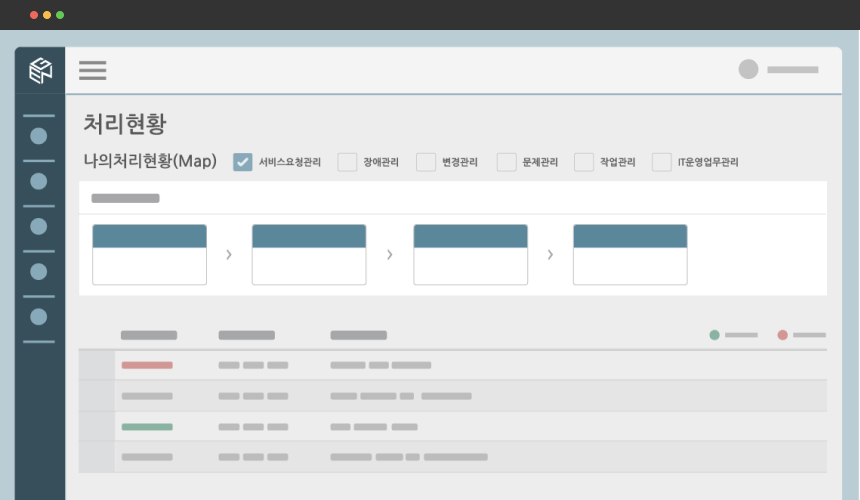Screen dimensions: 860x500
Task: Click the user avatar circle at top right
Action: pyautogui.click(x=748, y=69)
